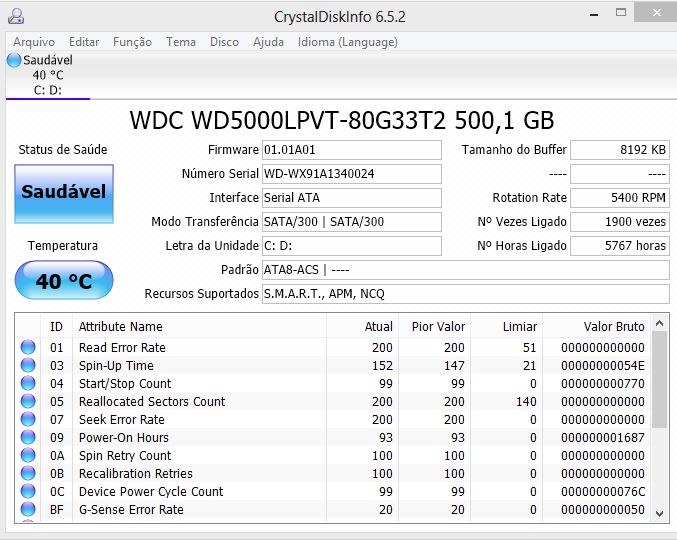This screenshot has height=540, width=677.
Task: Open the Arquivo menu
Action: (x=34, y=42)
